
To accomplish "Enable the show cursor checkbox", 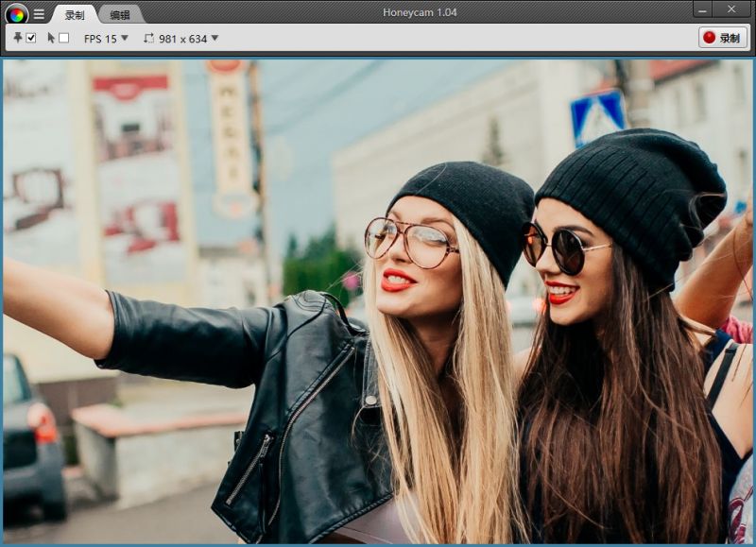I will pyautogui.click(x=64, y=38).
